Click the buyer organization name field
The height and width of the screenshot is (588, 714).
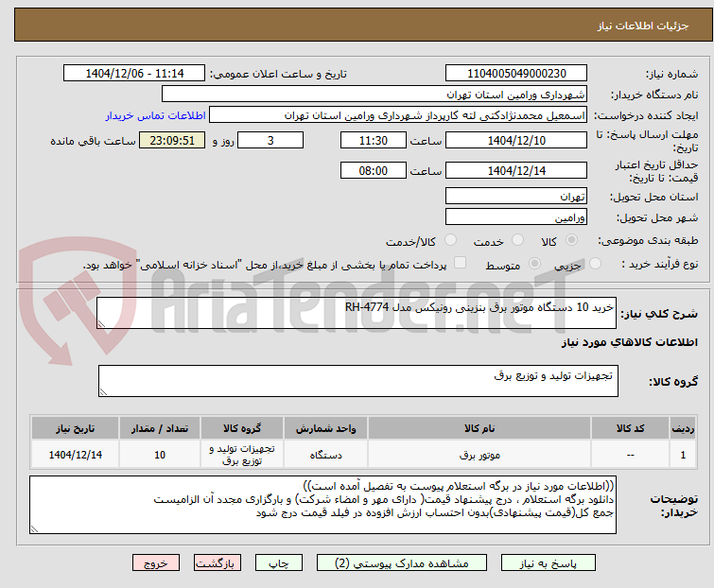374,95
